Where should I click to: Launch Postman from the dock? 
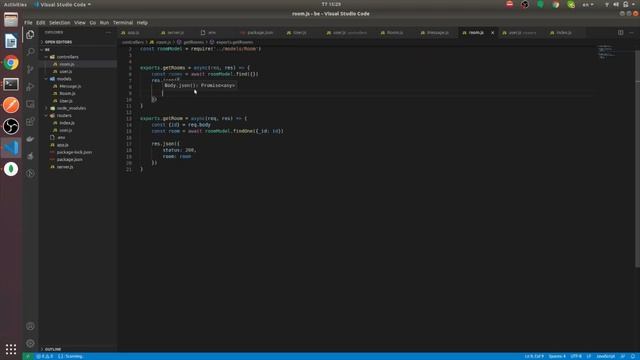(x=11, y=105)
